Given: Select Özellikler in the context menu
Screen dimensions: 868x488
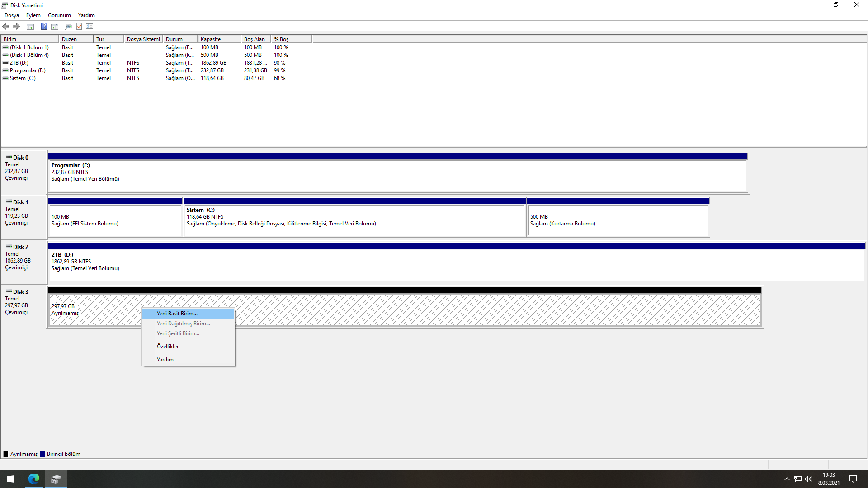Looking at the screenshot, I should coord(168,347).
